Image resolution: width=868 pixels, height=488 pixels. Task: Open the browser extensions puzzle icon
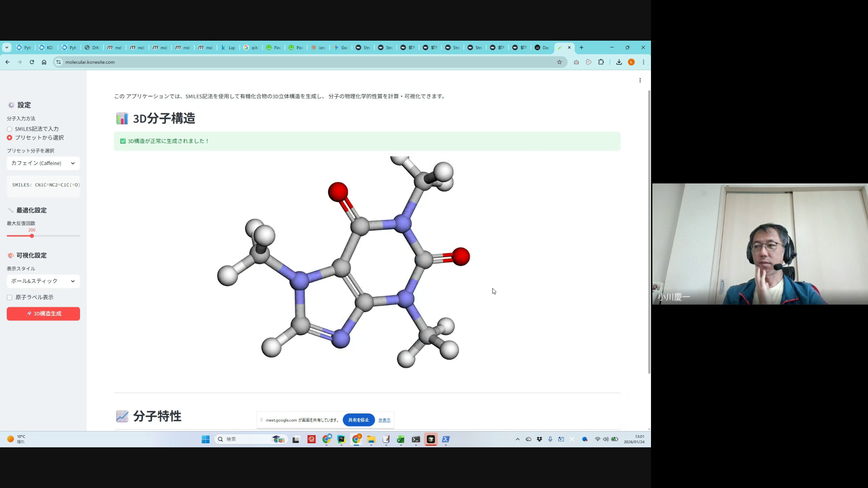(601, 62)
